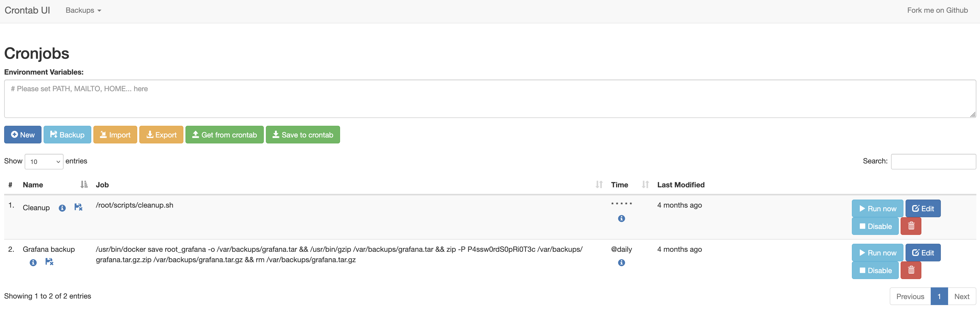Screen dimensions: 980x317
Task: Delete the Grafana backup job via trash icon
Action: (x=911, y=270)
